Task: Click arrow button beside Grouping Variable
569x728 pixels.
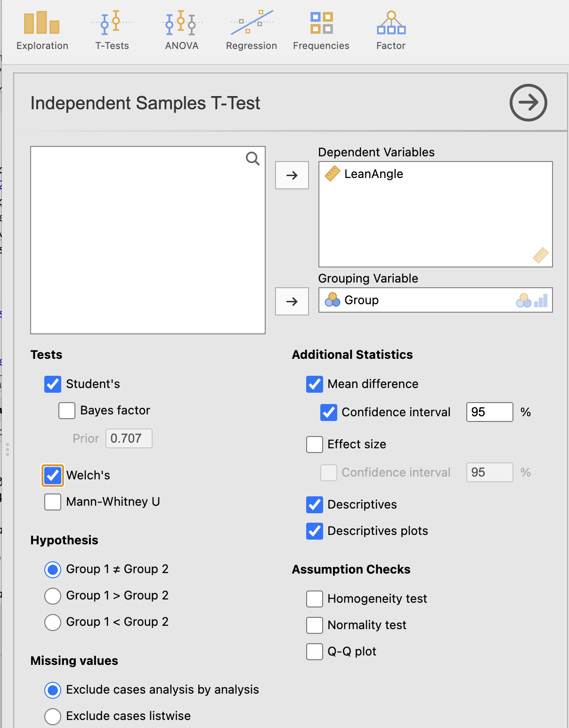Action: pos(292,301)
